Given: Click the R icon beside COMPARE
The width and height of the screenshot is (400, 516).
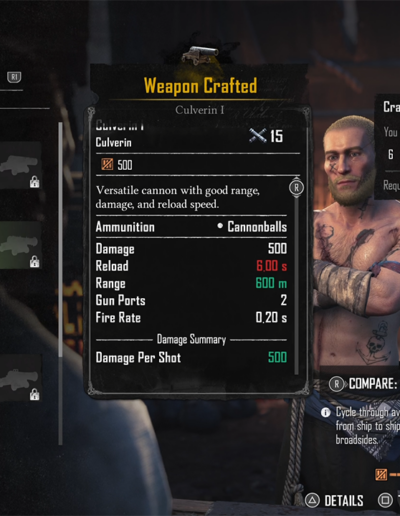Looking at the screenshot, I should [336, 384].
